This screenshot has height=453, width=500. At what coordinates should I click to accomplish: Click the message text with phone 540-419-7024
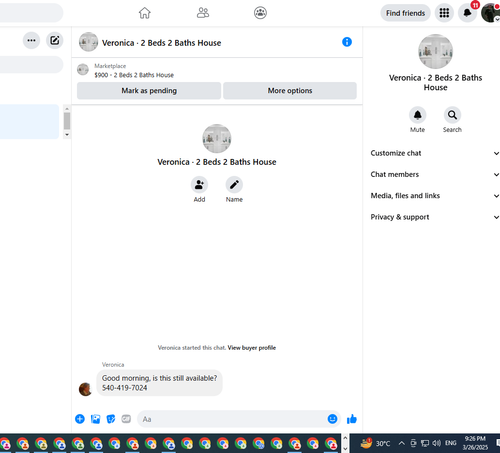click(x=159, y=383)
